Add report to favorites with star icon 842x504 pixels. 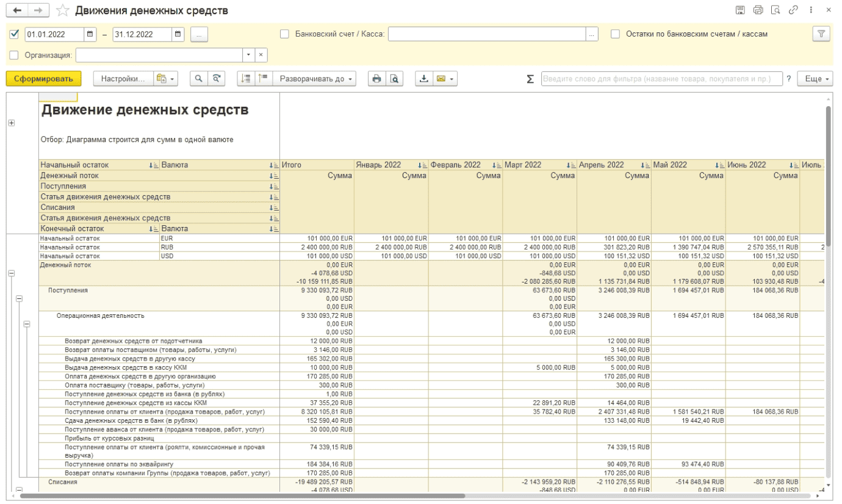coord(62,10)
